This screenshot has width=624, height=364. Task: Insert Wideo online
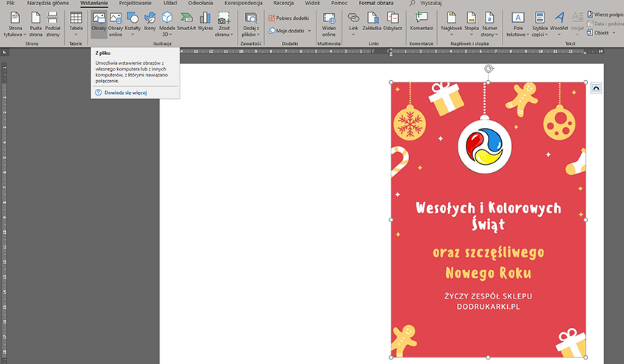click(x=329, y=24)
